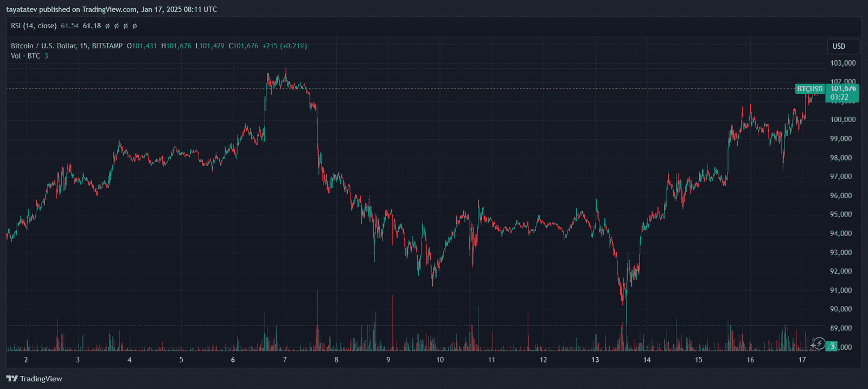868x389 pixels.
Task: Open the RSI indicator settings icon
Action: pos(116,26)
